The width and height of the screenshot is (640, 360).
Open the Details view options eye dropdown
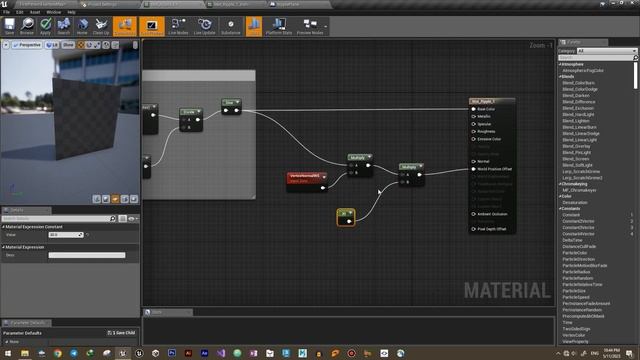pyautogui.click(x=133, y=219)
